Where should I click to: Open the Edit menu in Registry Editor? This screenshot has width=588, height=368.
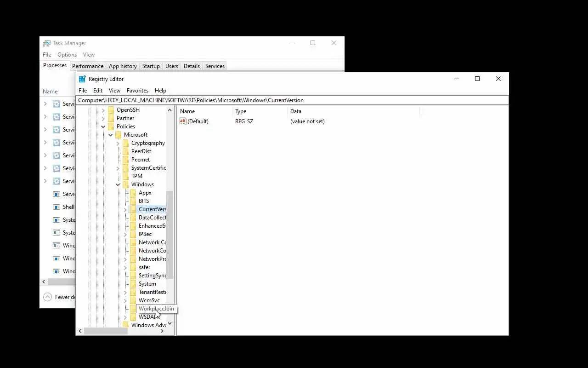[98, 91]
